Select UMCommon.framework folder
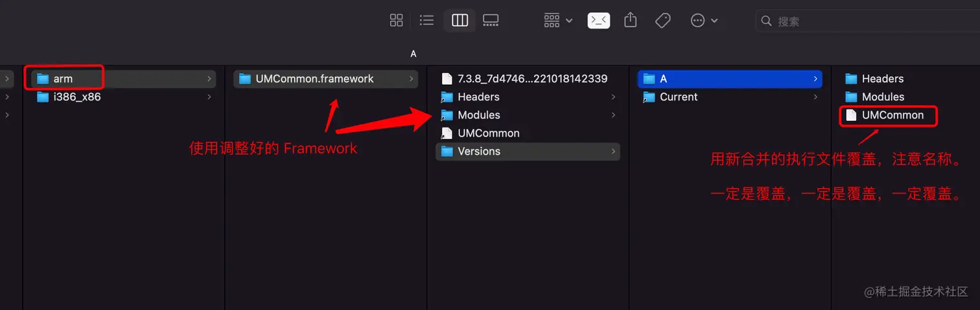 (326, 79)
